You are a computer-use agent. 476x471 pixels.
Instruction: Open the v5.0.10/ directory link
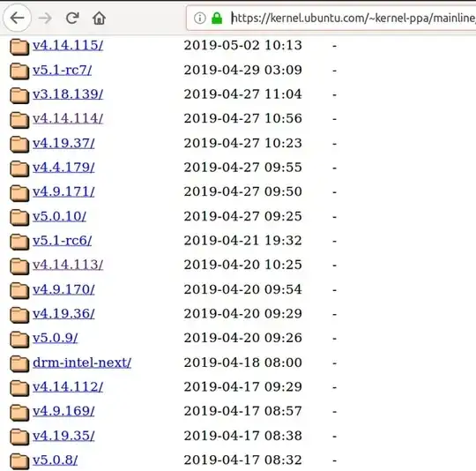click(59, 216)
